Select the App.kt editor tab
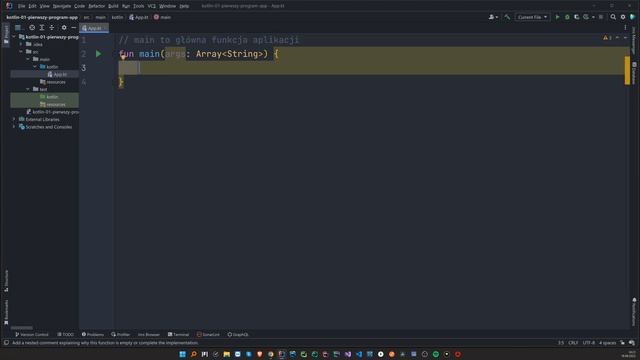This screenshot has height=360, width=640. 94,28
